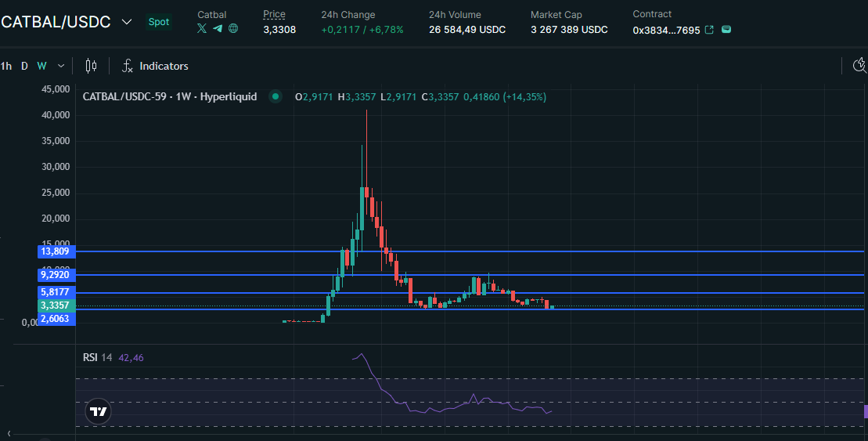Image resolution: width=868 pixels, height=441 pixels.
Task: Click the TradingView logo on the chart
Action: click(x=98, y=412)
